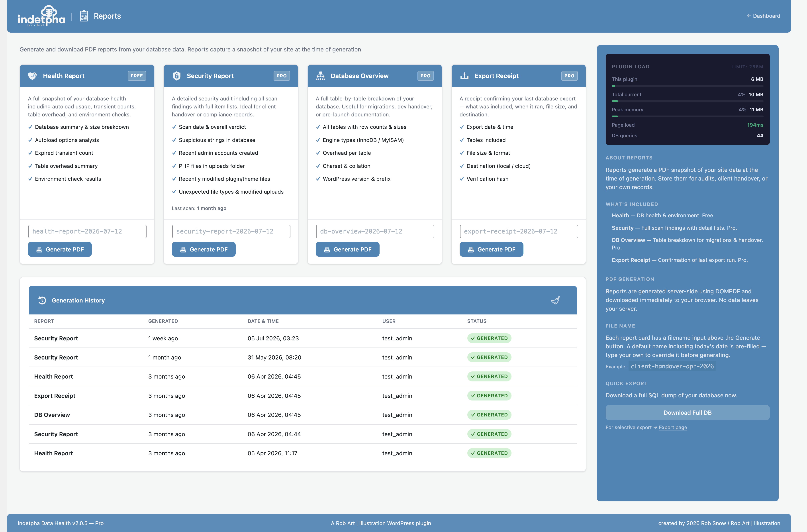Click the Peak memory usage bar
Image resolution: width=807 pixels, height=532 pixels.
coord(687,116)
